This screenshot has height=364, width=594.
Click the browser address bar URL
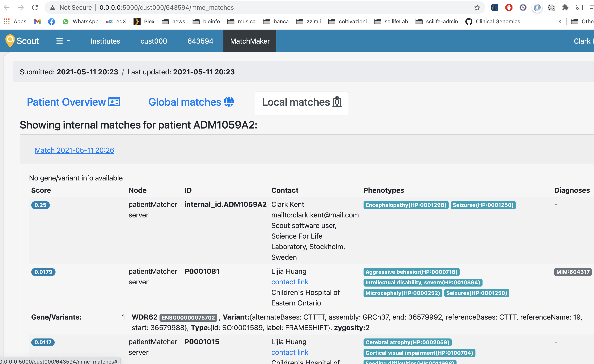click(167, 7)
